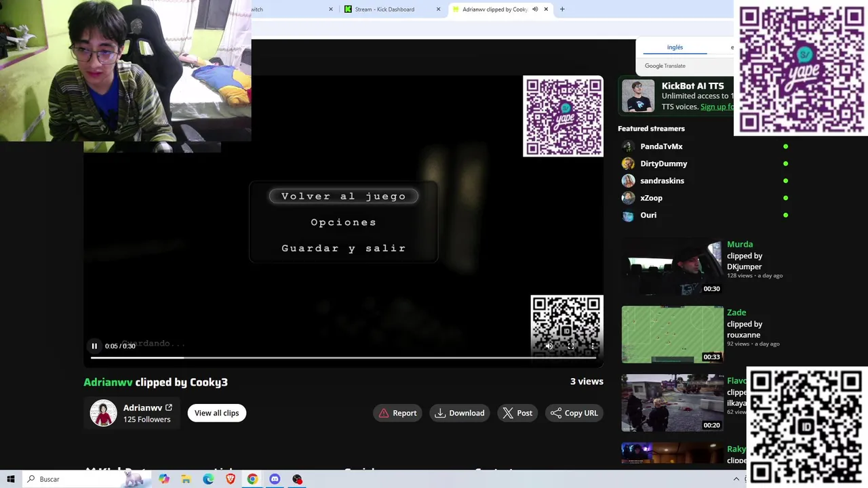The height and width of the screenshot is (488, 868).
Task: Click Guardar y salir in game menu
Action: [344, 248]
